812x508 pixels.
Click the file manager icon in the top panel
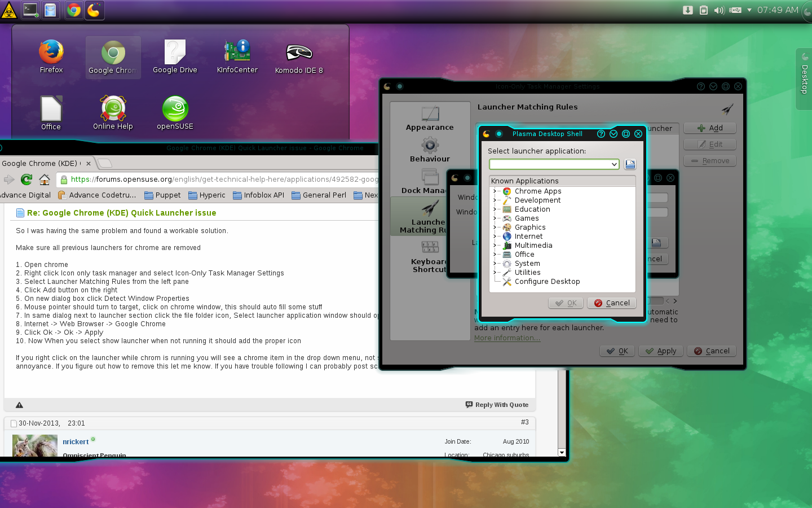[x=50, y=10]
